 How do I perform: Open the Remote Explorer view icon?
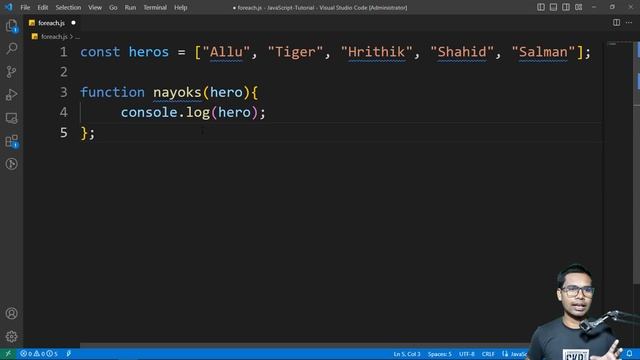tap(11, 118)
